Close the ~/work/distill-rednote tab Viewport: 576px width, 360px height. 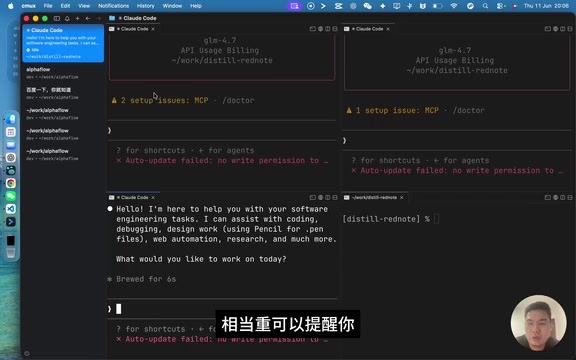click(x=402, y=198)
